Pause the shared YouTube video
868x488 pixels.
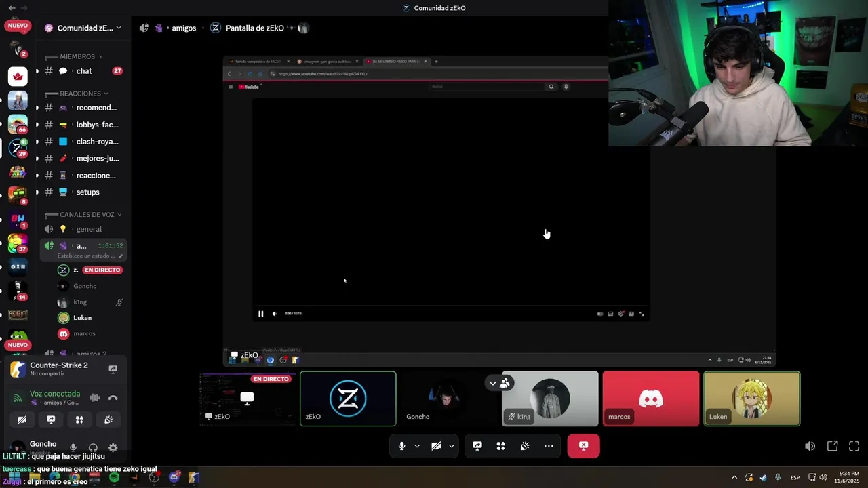[x=260, y=314]
